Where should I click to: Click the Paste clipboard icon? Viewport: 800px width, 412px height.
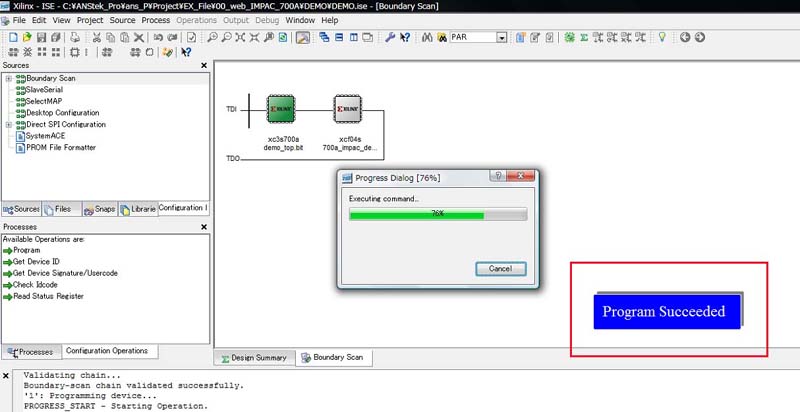click(x=124, y=37)
